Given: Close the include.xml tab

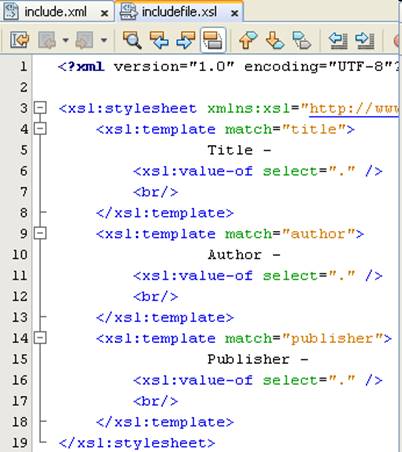Looking at the screenshot, I should pos(104,13).
